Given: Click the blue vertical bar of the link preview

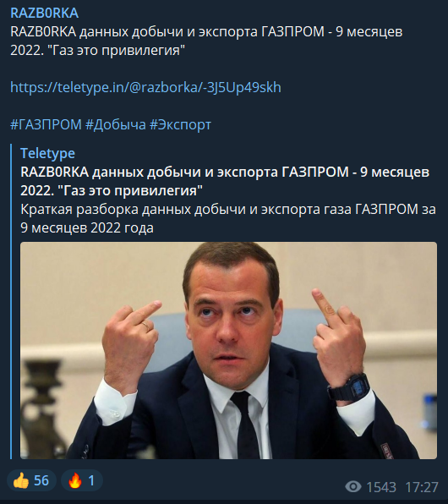Looking at the screenshot, I should click(11, 302).
